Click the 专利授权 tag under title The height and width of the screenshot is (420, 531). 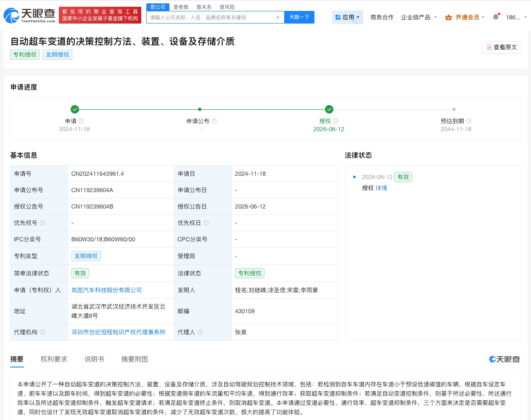25,55
